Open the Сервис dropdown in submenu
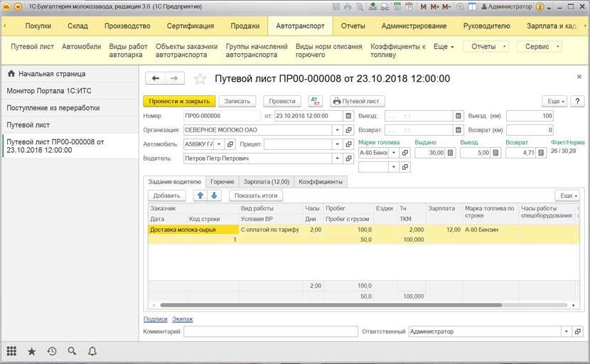 540,47
